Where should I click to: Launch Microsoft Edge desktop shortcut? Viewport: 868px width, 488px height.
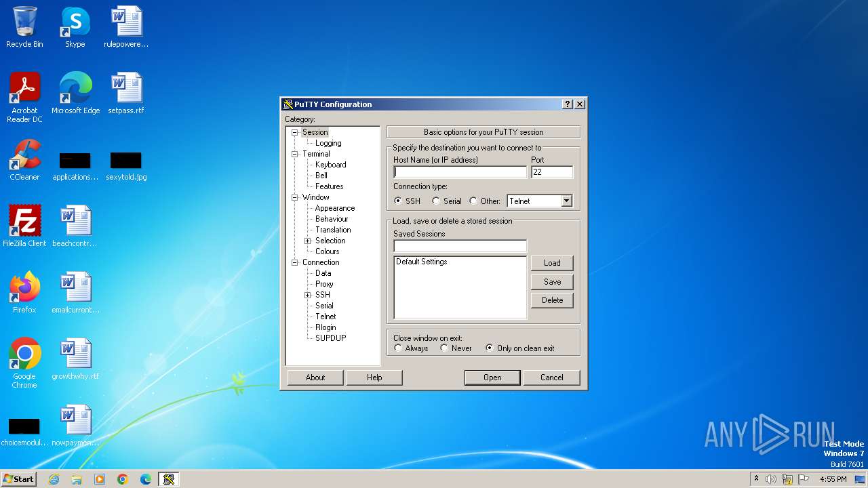click(75, 94)
